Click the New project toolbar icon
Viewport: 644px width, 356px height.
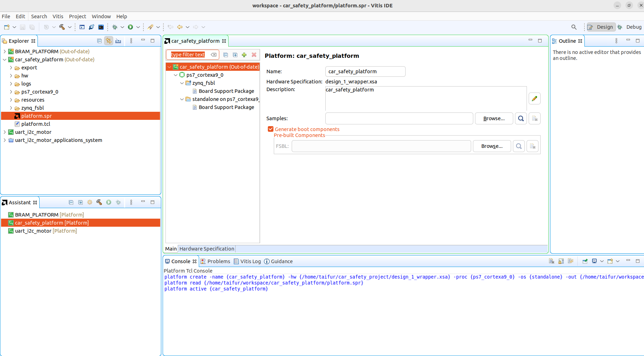pos(7,27)
